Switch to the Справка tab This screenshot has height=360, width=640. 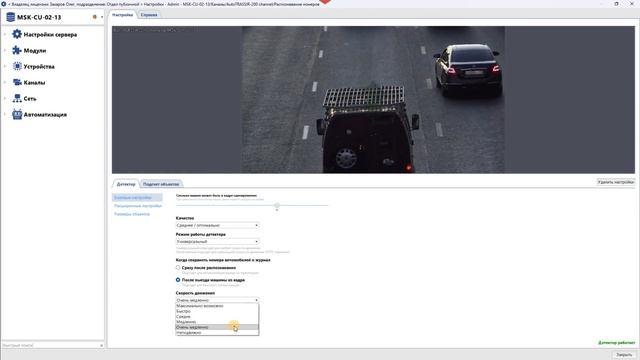pyautogui.click(x=149, y=15)
